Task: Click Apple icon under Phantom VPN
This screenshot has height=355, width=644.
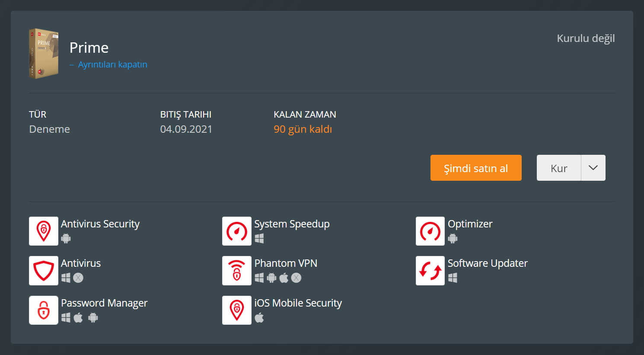Action: click(284, 278)
